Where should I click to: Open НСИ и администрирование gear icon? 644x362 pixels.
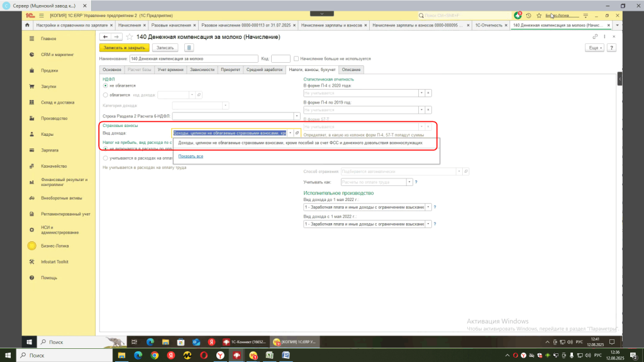coord(31,230)
